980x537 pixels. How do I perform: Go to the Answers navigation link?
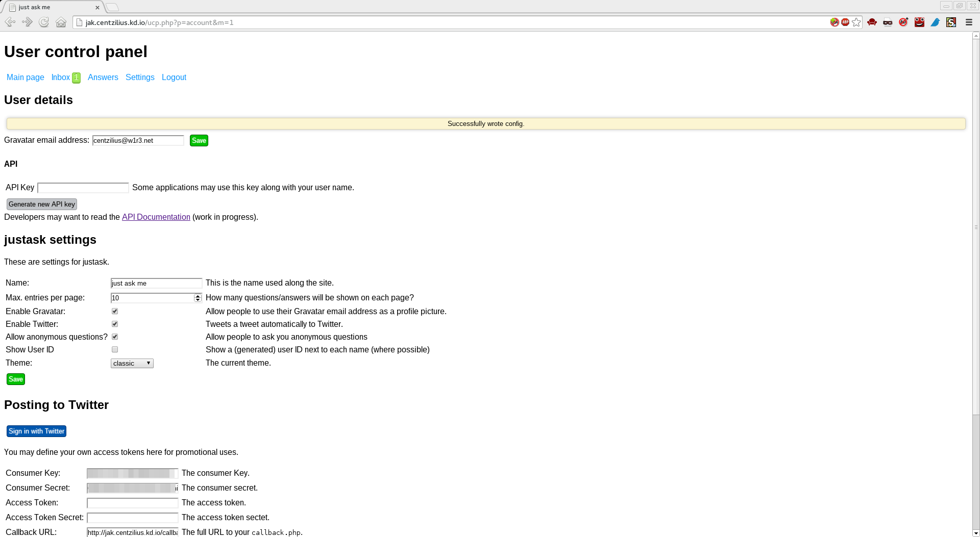pos(103,78)
